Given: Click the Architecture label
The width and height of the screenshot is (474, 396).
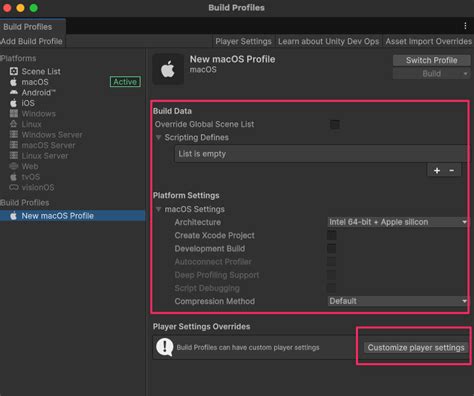Looking at the screenshot, I should pyautogui.click(x=198, y=222).
